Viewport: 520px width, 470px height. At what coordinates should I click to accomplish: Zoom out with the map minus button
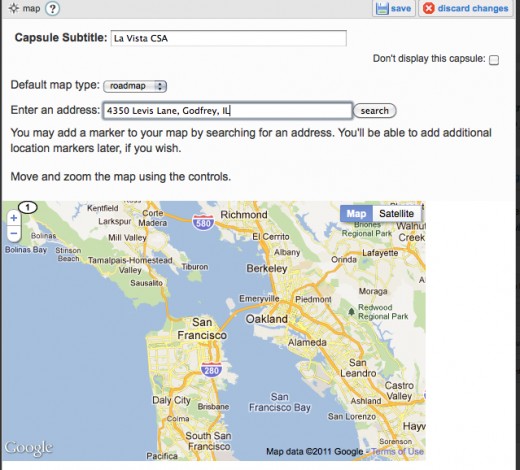(x=14, y=233)
